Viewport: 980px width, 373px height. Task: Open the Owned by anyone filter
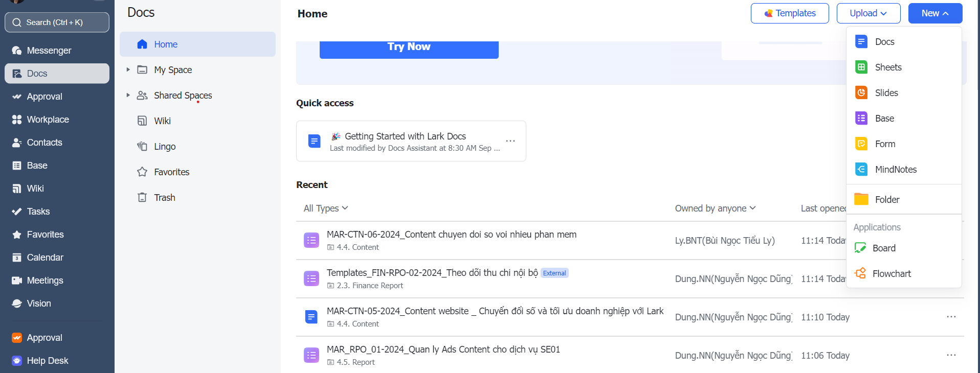tap(715, 208)
